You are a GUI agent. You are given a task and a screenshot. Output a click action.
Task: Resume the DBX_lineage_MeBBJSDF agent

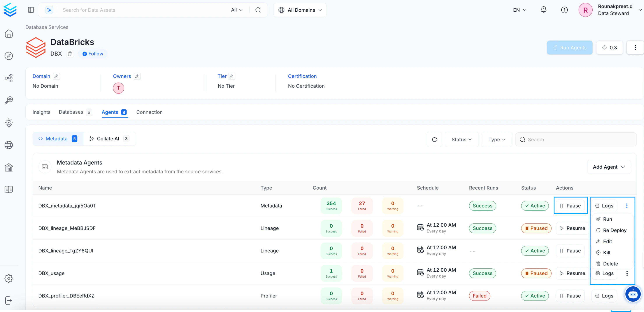pyautogui.click(x=572, y=228)
